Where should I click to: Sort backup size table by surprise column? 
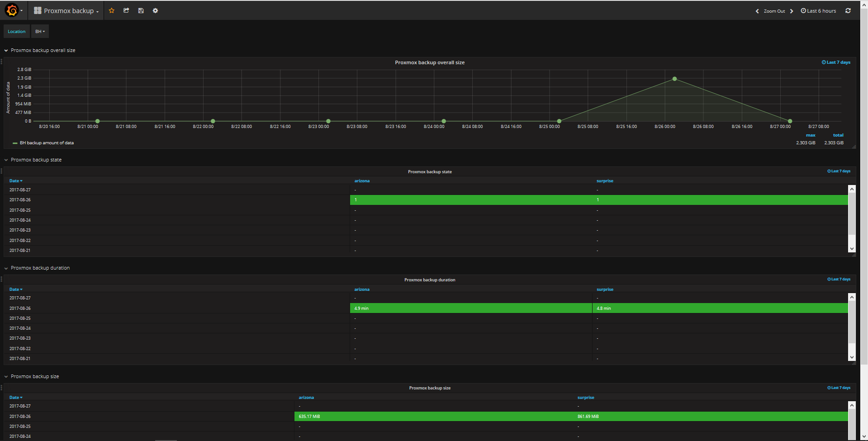pyautogui.click(x=586, y=398)
